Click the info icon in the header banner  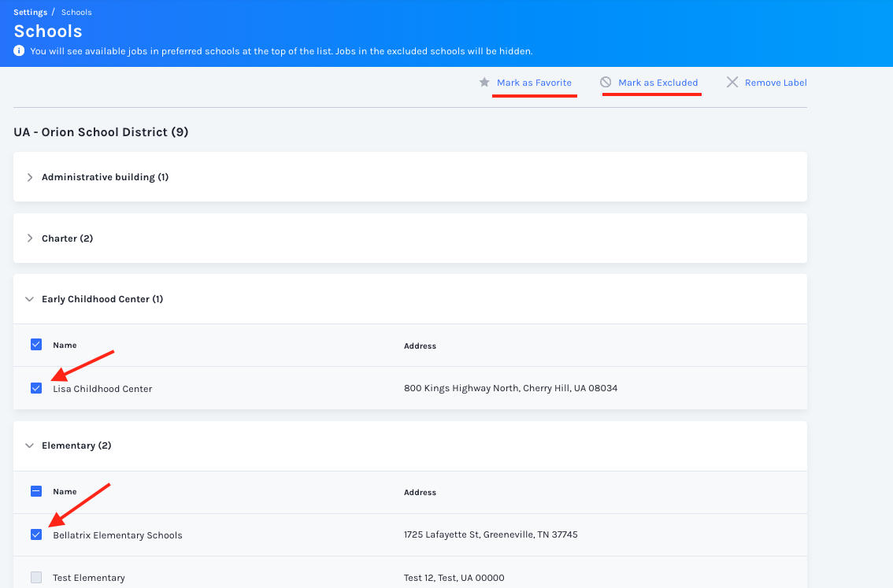19,50
